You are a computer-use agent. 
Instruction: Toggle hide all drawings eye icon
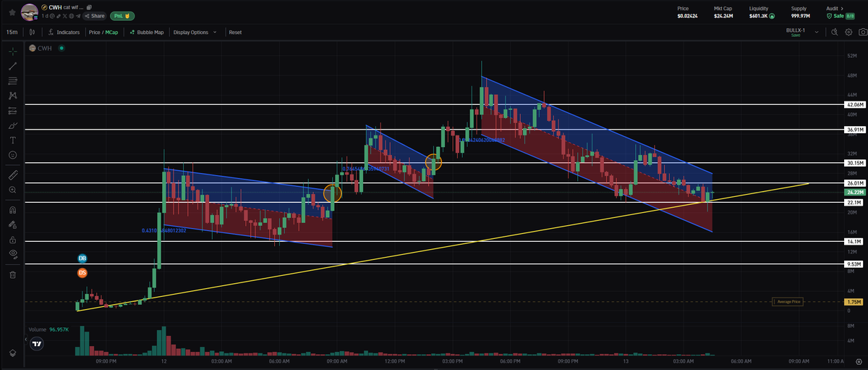[12, 253]
